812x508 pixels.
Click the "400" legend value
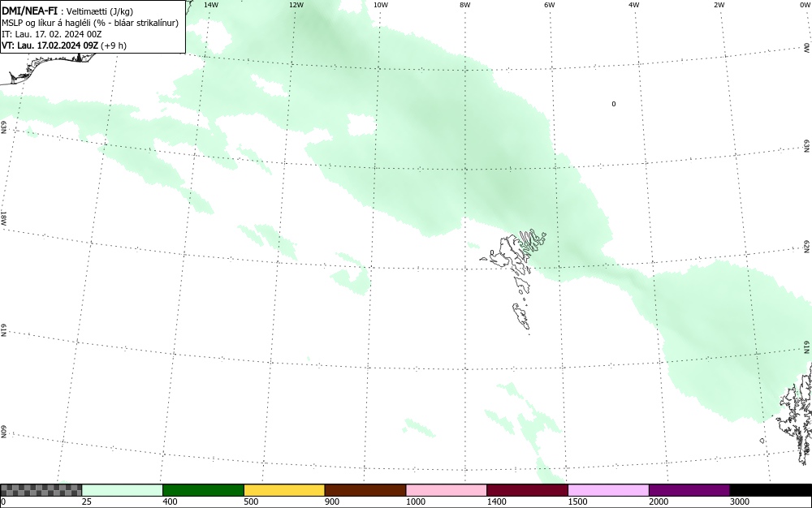click(170, 502)
